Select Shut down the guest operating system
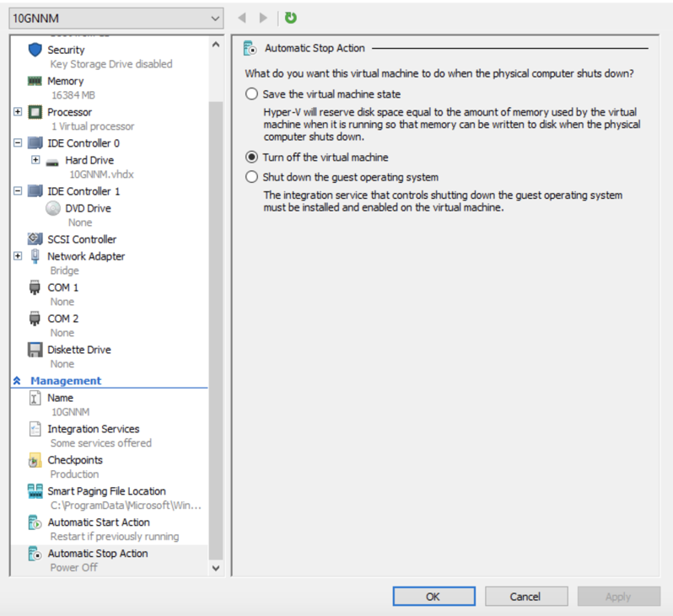The height and width of the screenshot is (616, 673). point(251,177)
